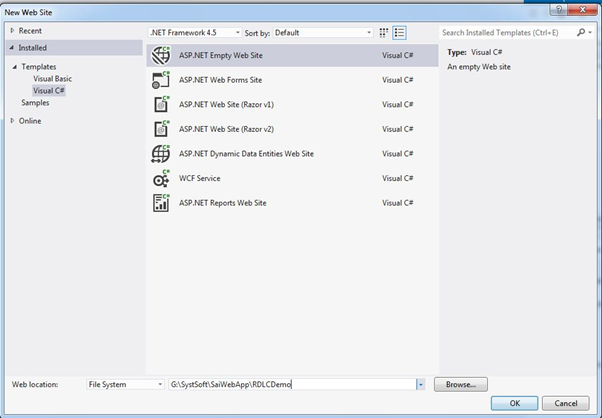Click the Cancel button
The width and height of the screenshot is (602, 418).
pyautogui.click(x=566, y=403)
